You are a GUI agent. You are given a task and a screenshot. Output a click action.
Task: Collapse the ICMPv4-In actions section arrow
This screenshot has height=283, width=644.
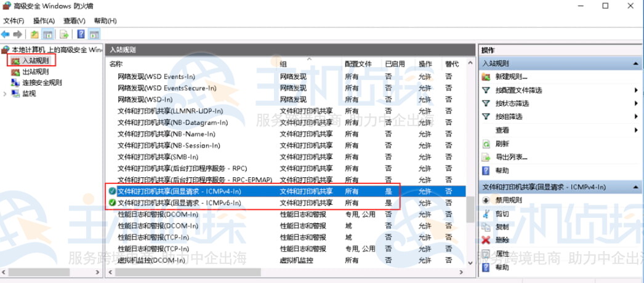pyautogui.click(x=636, y=187)
